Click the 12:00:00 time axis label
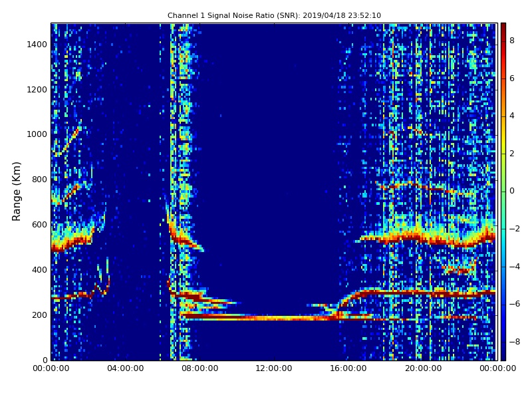532x399 pixels. (274, 368)
